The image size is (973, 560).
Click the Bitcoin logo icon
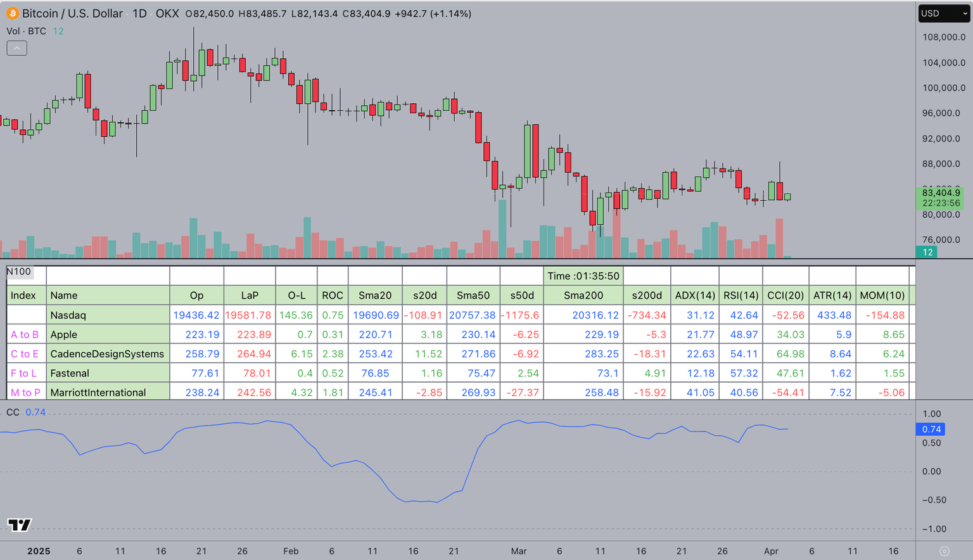point(11,13)
